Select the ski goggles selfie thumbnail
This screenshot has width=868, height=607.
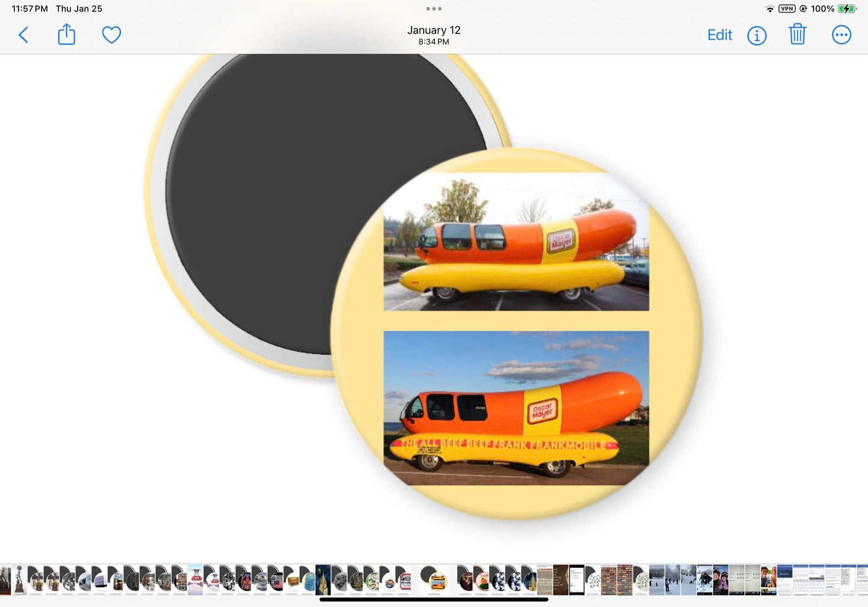[720, 580]
